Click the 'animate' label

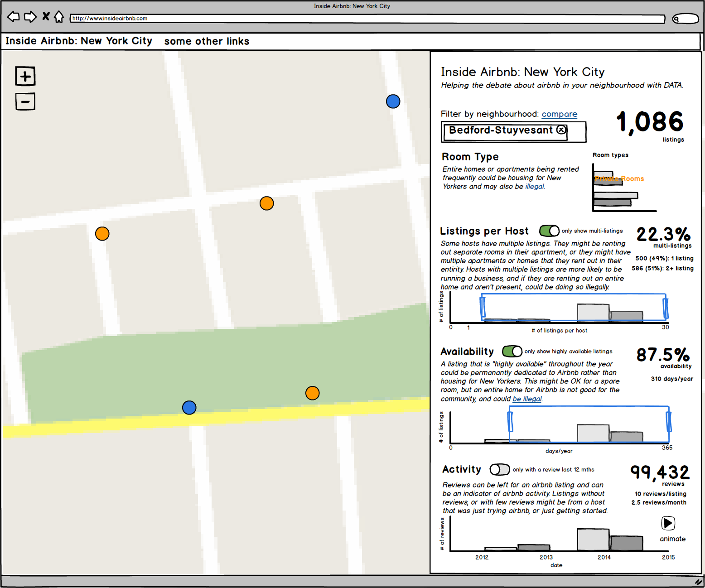pos(672,539)
